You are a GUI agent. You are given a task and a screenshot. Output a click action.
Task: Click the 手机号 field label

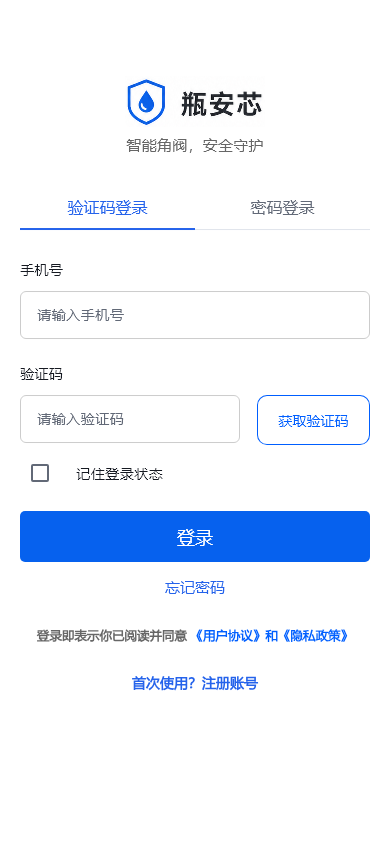41,270
